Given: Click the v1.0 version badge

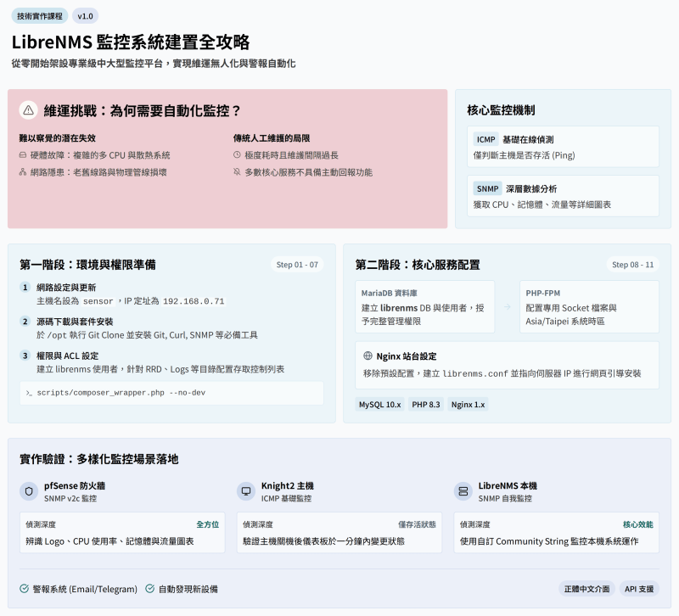Looking at the screenshot, I should [x=86, y=16].
